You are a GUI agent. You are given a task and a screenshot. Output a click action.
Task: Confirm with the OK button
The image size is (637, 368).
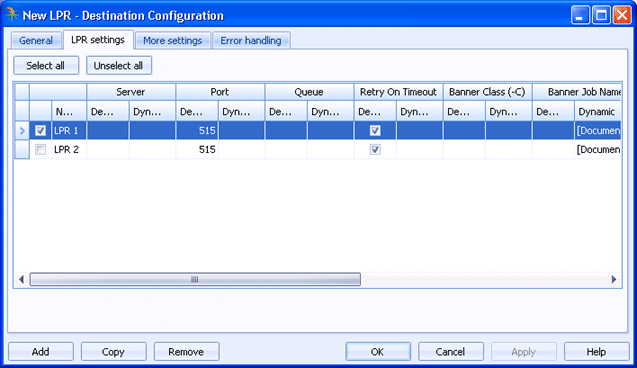(x=378, y=352)
